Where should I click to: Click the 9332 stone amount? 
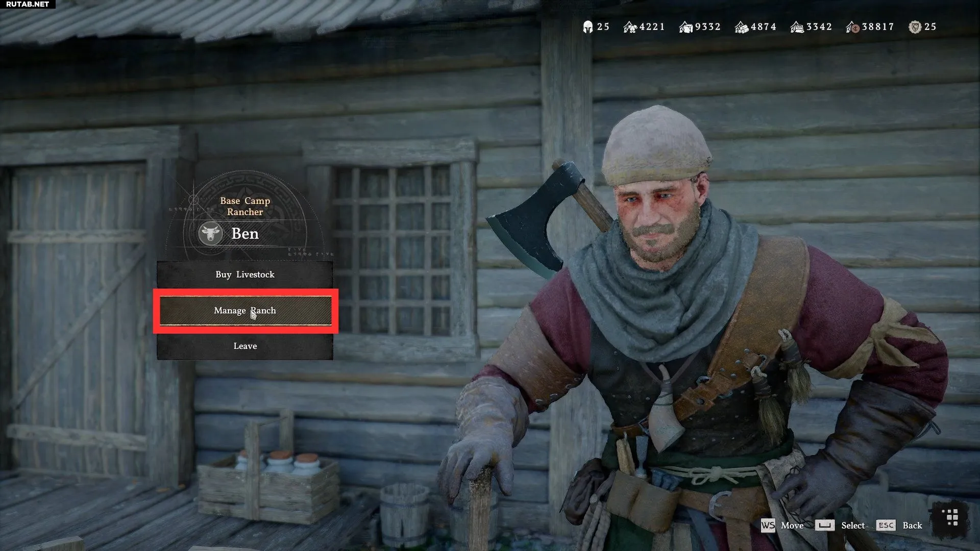pyautogui.click(x=707, y=27)
